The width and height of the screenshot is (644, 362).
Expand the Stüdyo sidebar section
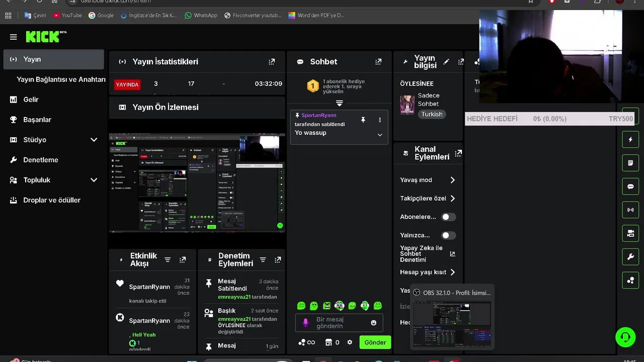point(94,140)
